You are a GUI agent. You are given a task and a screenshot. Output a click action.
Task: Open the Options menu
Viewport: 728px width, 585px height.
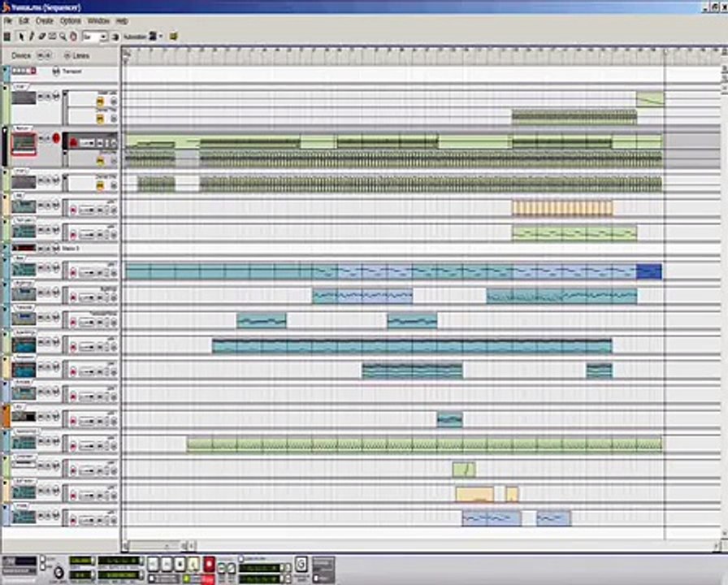click(x=71, y=21)
